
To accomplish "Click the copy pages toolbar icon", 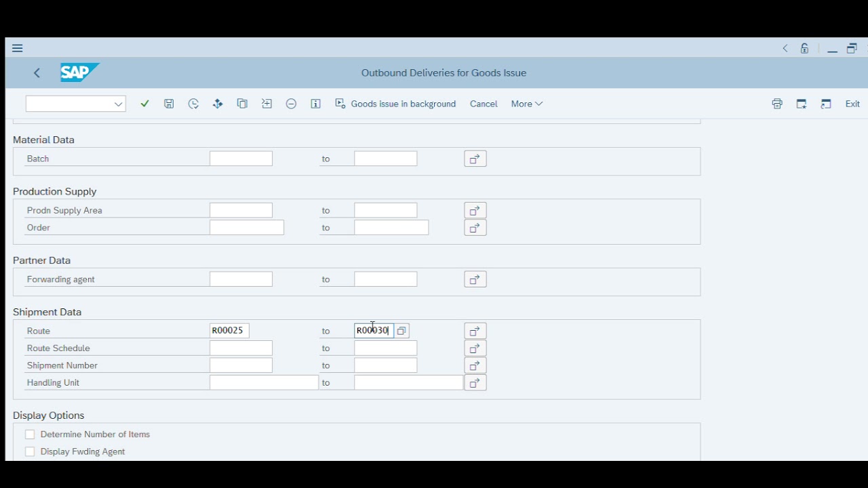I will tap(242, 104).
